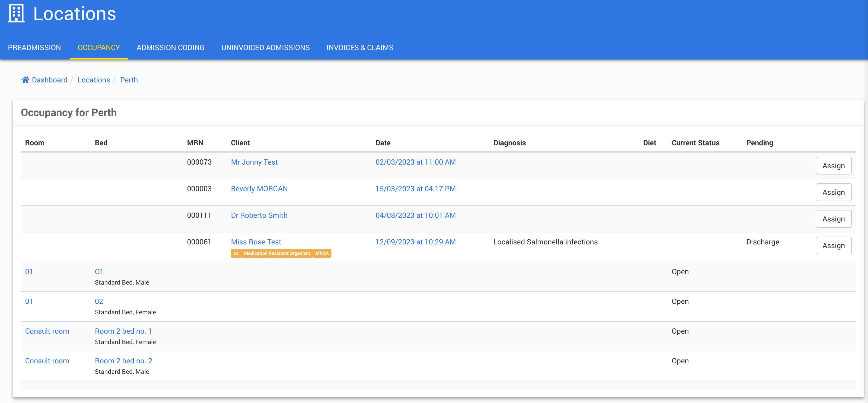Go to Uninvoiced Admissions tab

point(265,47)
